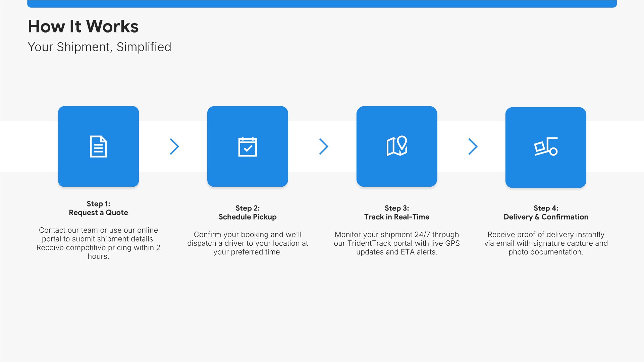Click the chevron between steps 1 and 2
Screen dimensions: 644x362
click(x=174, y=146)
